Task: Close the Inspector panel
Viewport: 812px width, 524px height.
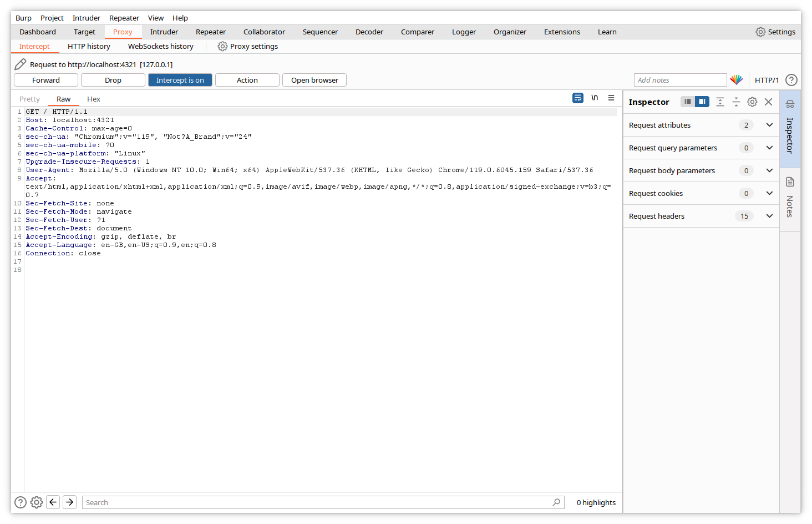Action: pyautogui.click(x=768, y=102)
